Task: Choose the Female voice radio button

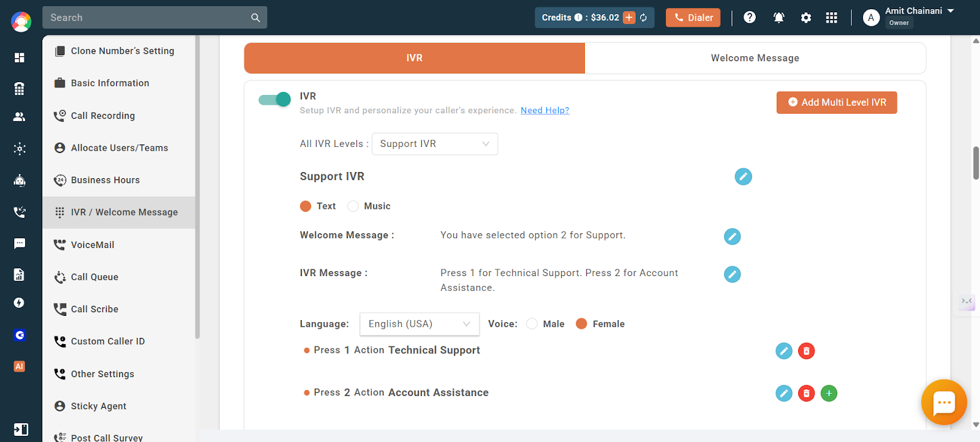Action: click(581, 324)
